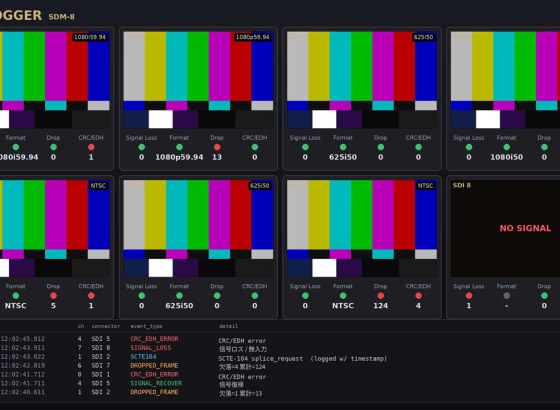Open NTSC preview of the Drop 124 card

[x=362, y=229]
